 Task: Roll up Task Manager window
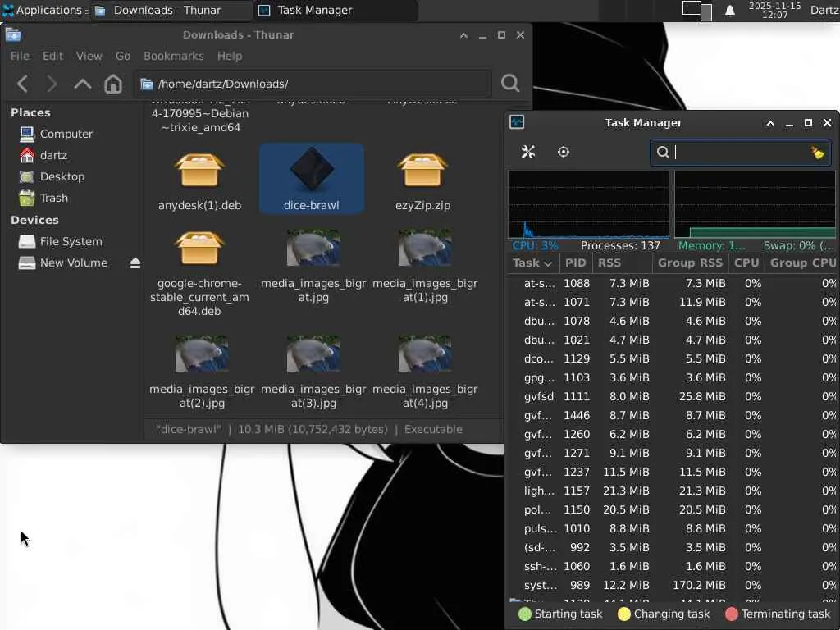tap(770, 123)
